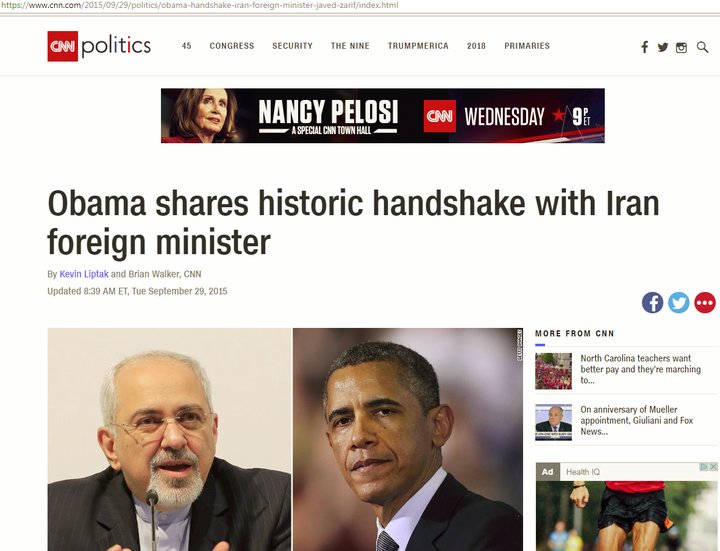Open CNN's Twitter icon in header

coord(663,47)
